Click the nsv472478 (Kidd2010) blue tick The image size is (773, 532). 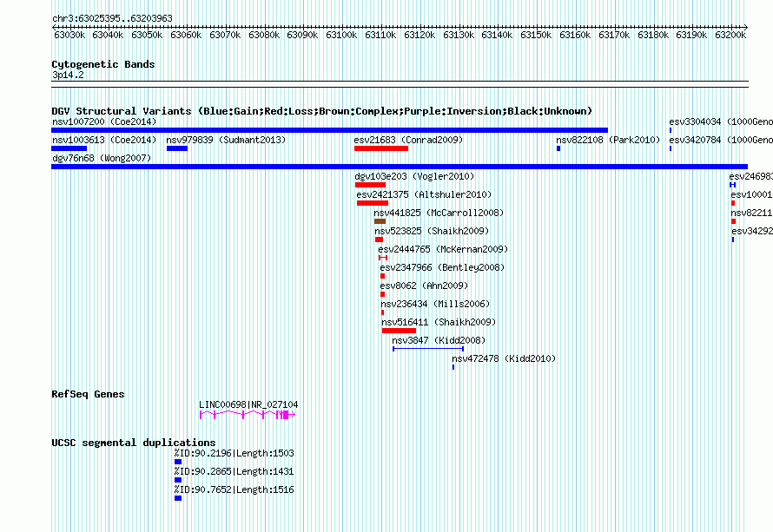453,367
